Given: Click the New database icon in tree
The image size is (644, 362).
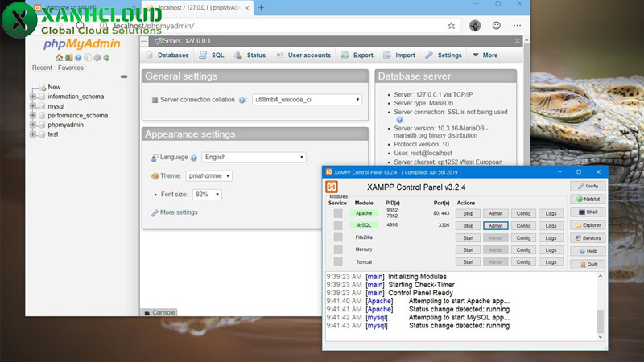Looking at the screenshot, I should pos(42,87).
